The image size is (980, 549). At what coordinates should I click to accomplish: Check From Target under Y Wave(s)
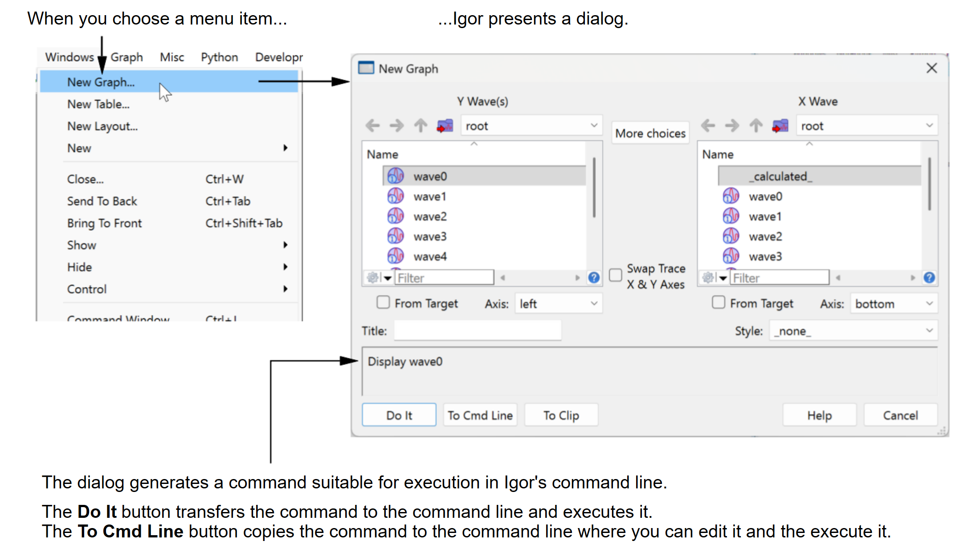click(383, 303)
